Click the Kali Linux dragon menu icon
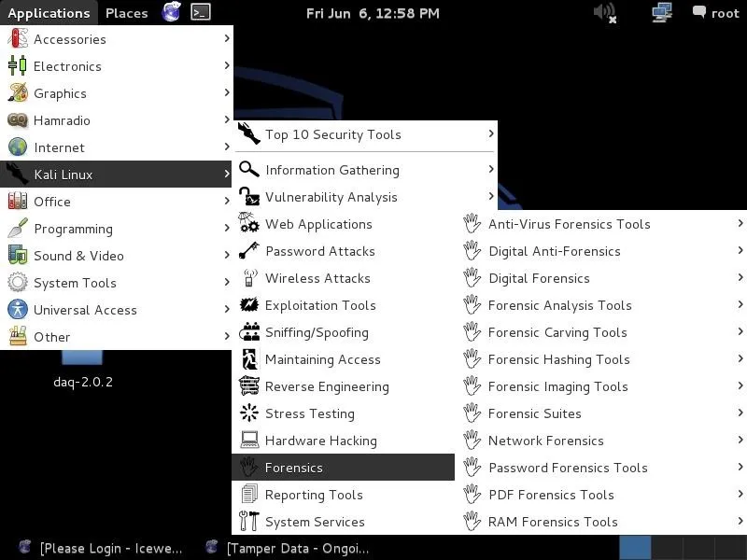 (18, 175)
